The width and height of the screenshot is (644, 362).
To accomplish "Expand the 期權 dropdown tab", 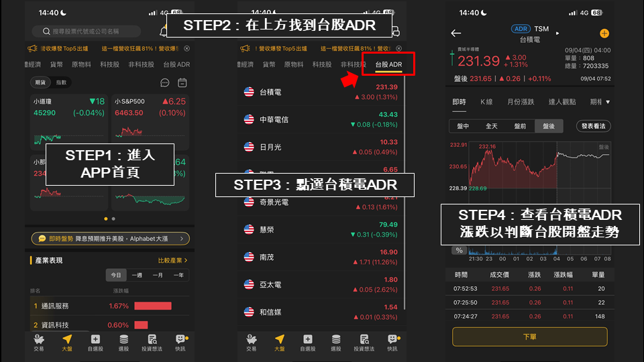I will point(600,102).
